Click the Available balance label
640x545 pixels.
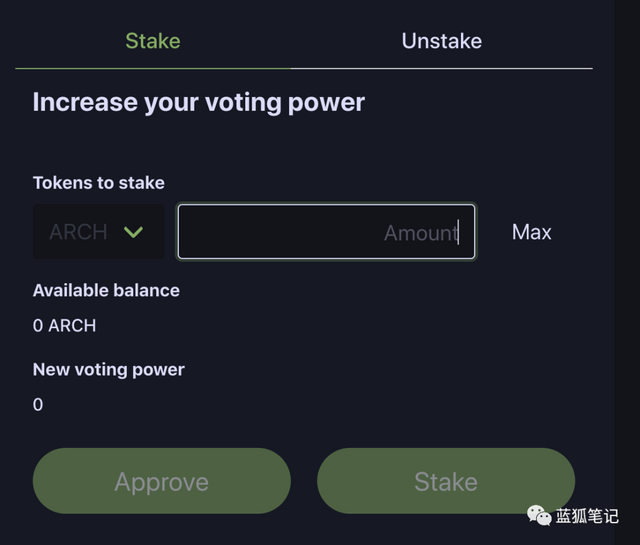(106, 290)
